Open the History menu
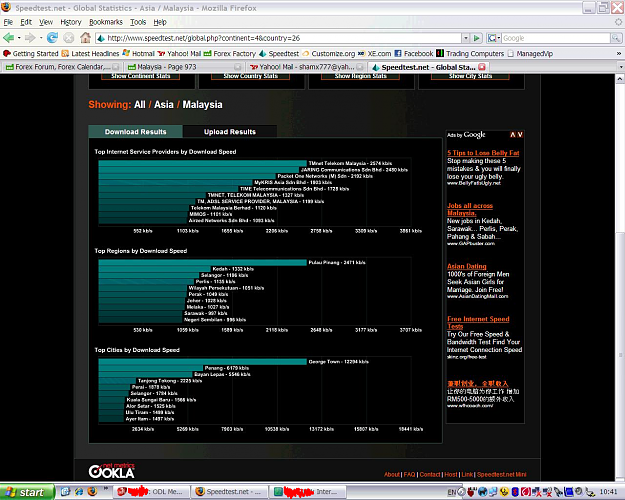625x500 pixels. click(71, 22)
